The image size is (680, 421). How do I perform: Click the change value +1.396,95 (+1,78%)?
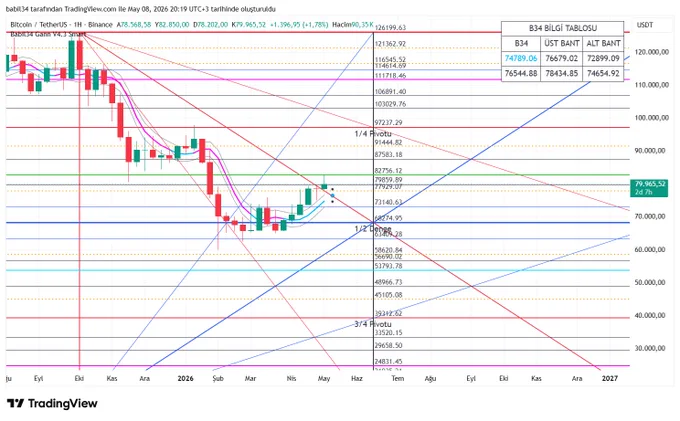point(299,25)
